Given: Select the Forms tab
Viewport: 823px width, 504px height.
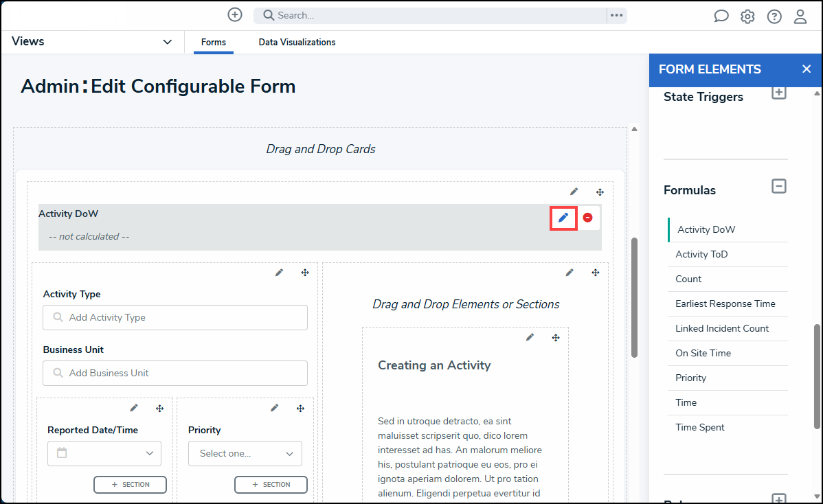Looking at the screenshot, I should tap(214, 43).
